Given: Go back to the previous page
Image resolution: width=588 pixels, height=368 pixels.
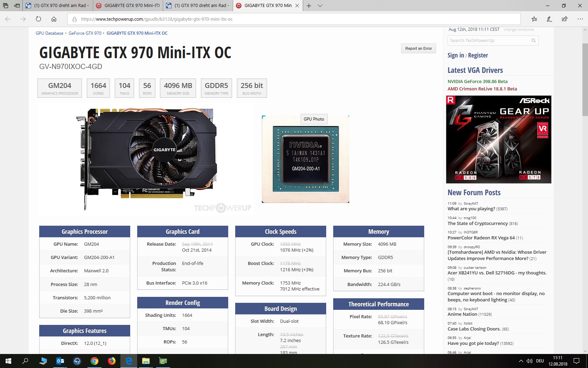Looking at the screenshot, I should (8, 19).
